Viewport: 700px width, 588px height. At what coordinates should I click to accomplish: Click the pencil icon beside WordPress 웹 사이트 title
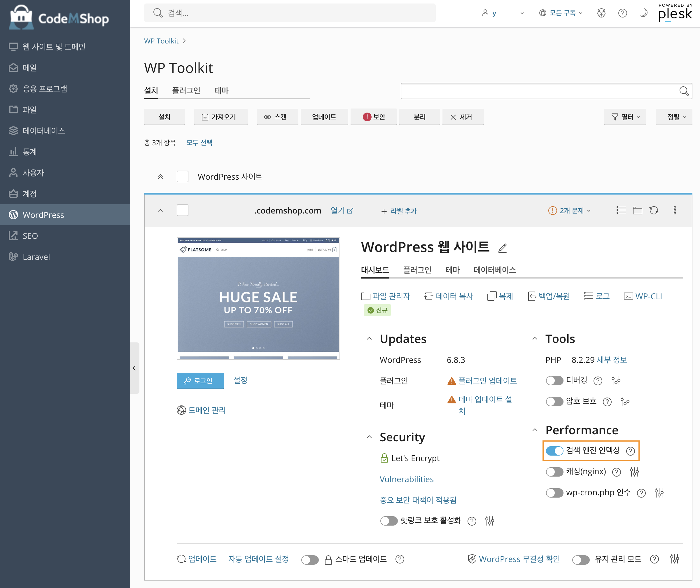click(502, 248)
